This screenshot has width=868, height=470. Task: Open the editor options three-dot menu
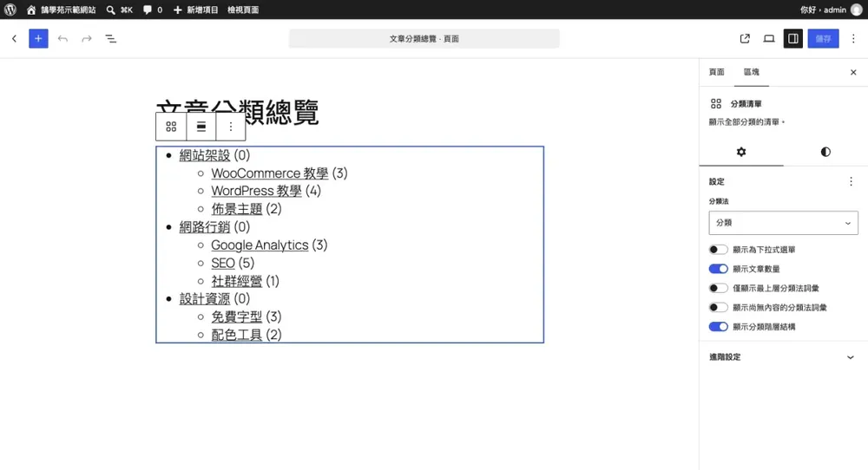853,39
